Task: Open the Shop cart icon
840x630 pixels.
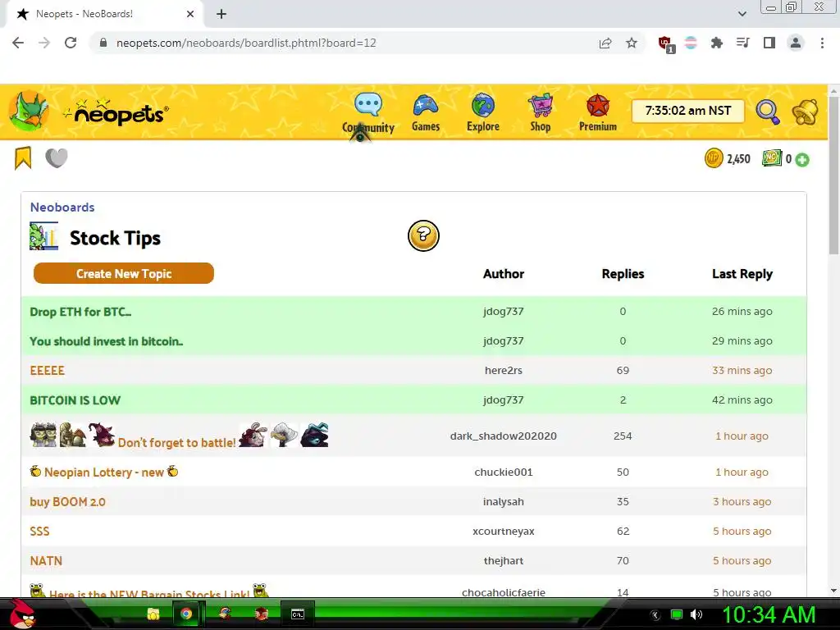Action: point(540,105)
